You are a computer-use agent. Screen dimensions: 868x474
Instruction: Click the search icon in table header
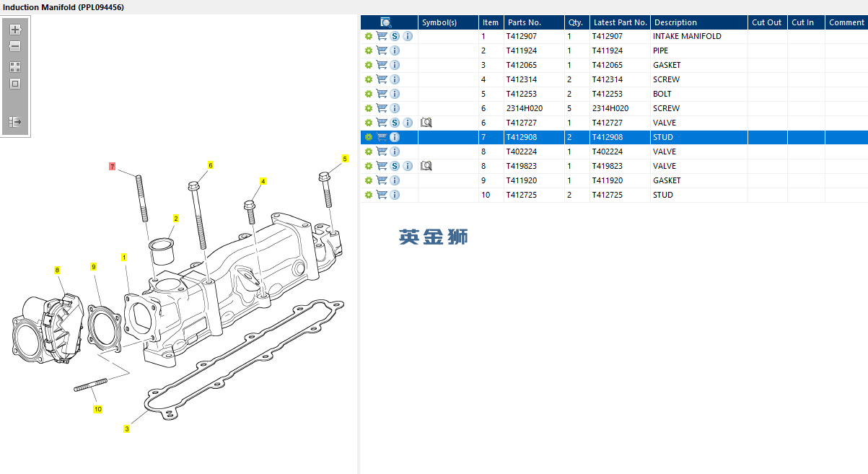pos(386,22)
